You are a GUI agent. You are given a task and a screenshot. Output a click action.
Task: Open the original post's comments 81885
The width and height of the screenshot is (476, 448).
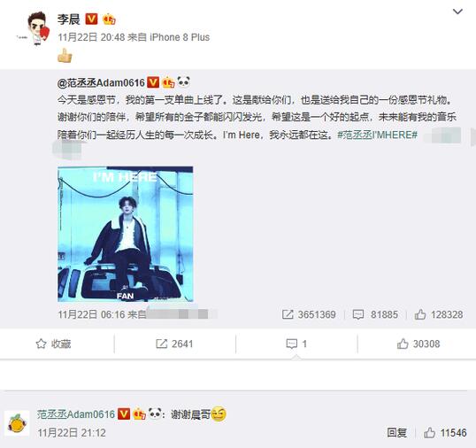tap(375, 314)
